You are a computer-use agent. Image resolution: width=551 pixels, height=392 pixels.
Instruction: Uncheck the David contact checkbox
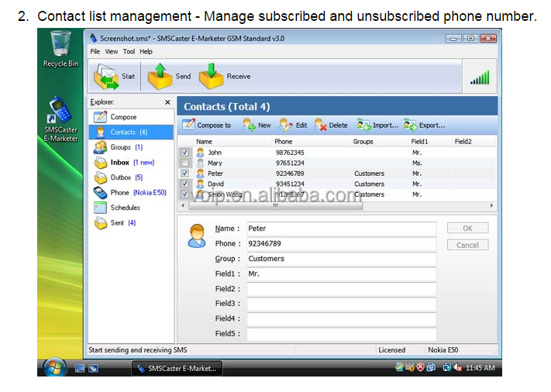[185, 184]
